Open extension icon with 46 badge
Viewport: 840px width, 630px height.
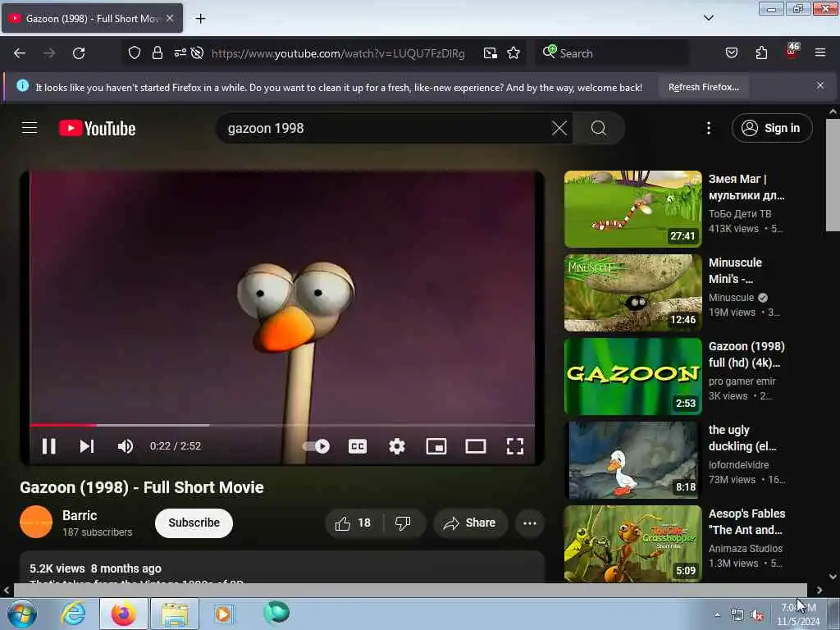[x=792, y=52]
